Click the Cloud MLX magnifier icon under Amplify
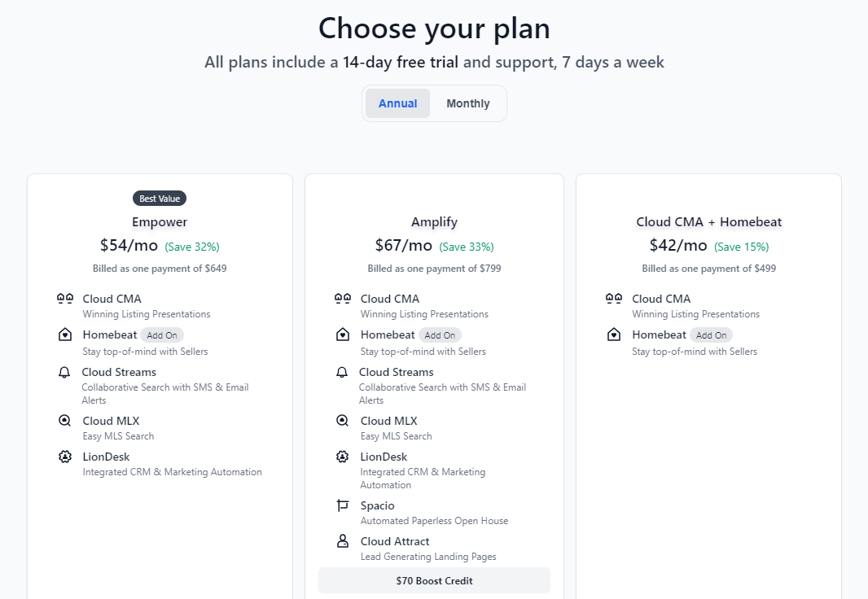The image size is (868, 599). point(343,422)
